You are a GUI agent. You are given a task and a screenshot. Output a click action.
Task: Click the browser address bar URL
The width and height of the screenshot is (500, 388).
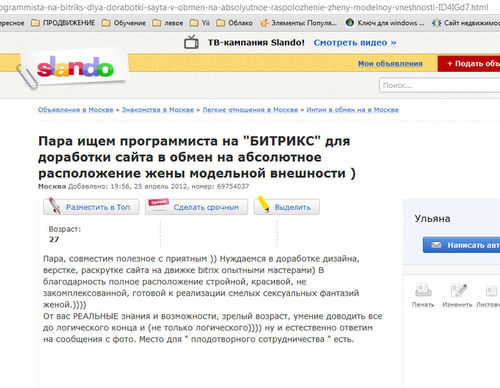tap(244, 7)
